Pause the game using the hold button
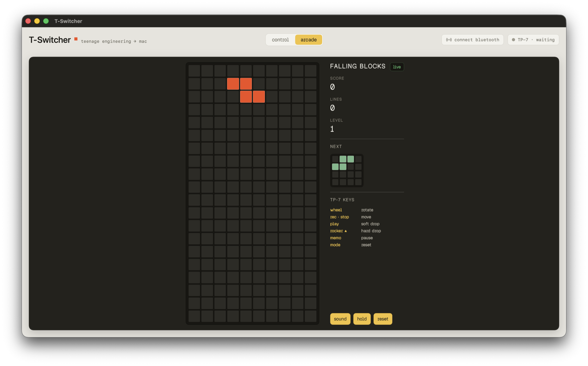 (362, 319)
